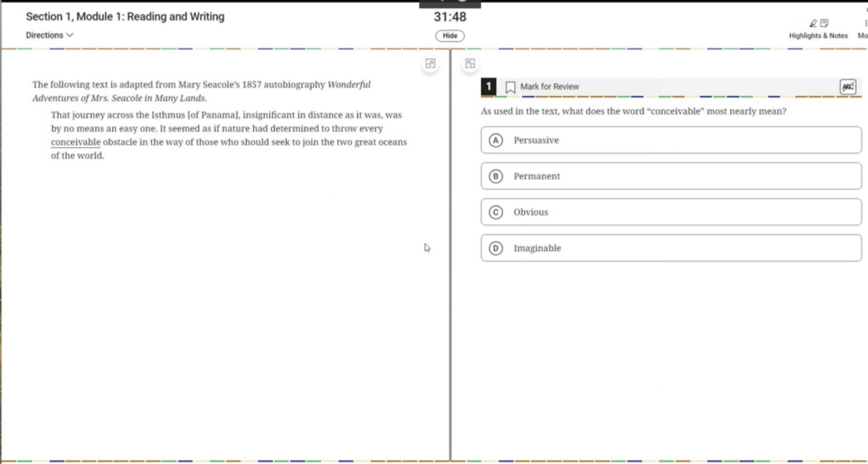Toggle the ABC strikethrough answer eliminator
Screen dimensions: 868x464
[848, 87]
